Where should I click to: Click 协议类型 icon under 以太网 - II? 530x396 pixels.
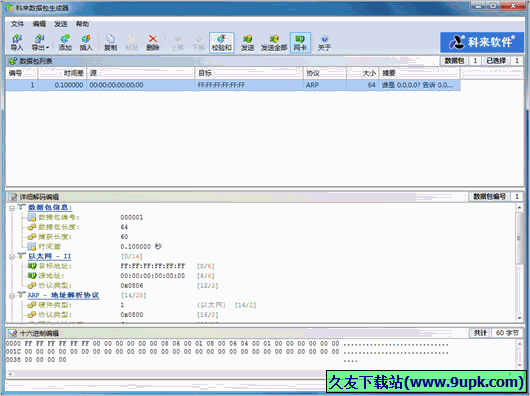tap(32, 286)
